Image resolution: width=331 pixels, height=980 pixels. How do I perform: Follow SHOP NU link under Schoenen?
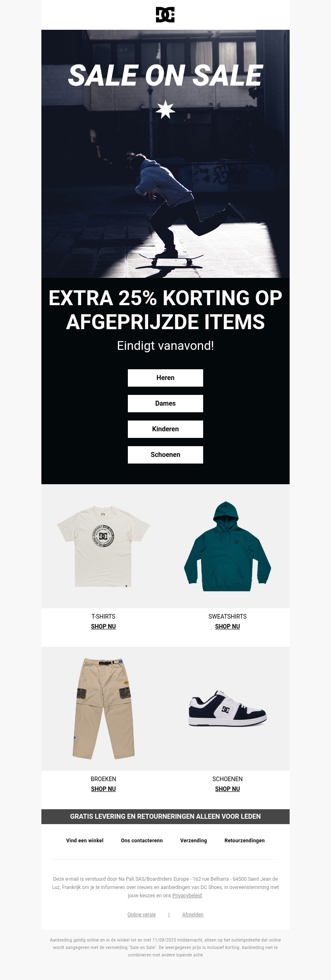point(228,789)
